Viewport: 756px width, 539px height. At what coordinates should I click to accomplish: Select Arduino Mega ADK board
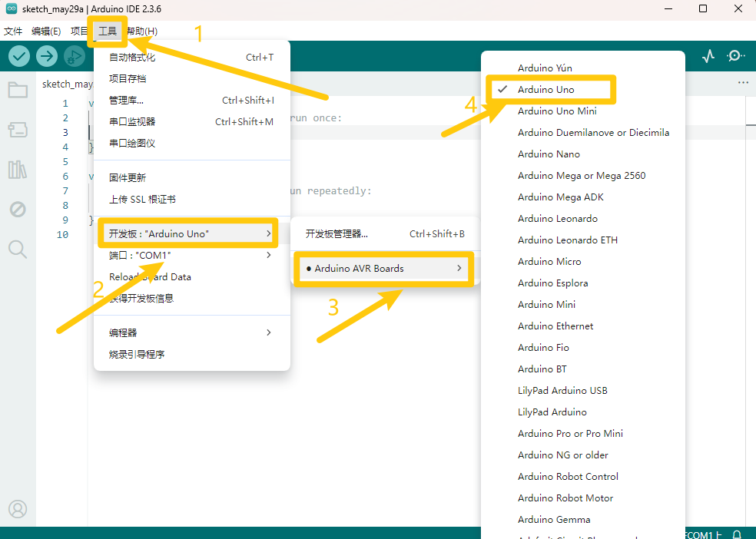(582, 197)
